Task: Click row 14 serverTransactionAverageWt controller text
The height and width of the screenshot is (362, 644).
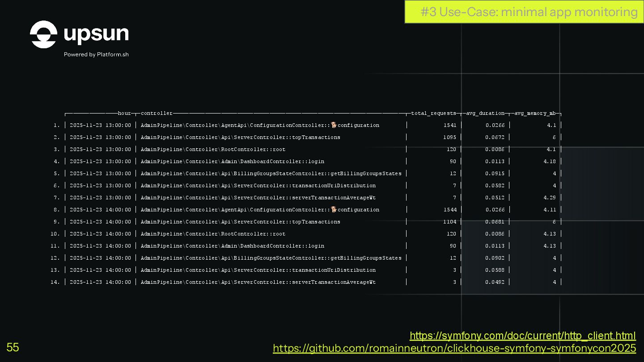Action: (258, 282)
